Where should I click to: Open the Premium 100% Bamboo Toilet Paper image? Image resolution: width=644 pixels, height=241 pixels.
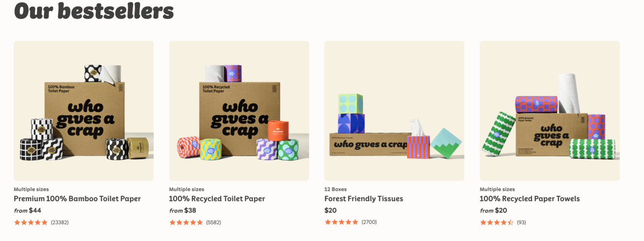(84, 111)
